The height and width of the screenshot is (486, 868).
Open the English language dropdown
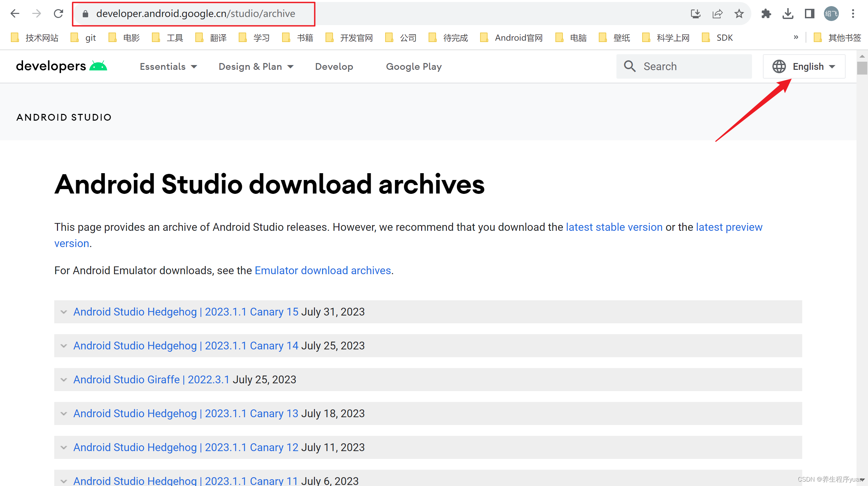[x=804, y=66]
